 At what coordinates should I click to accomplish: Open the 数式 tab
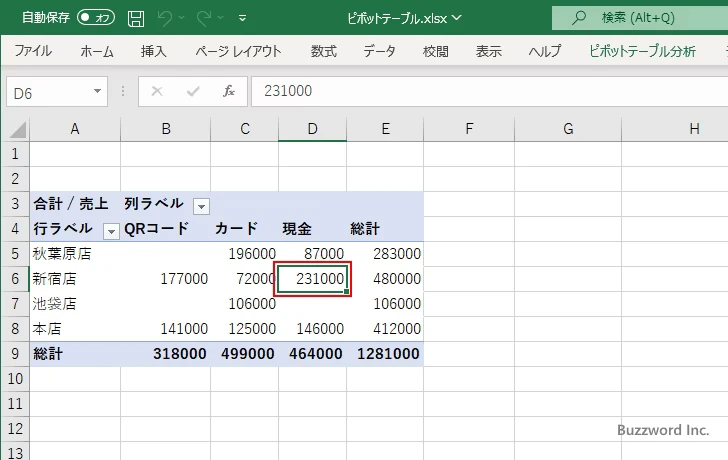[324, 51]
